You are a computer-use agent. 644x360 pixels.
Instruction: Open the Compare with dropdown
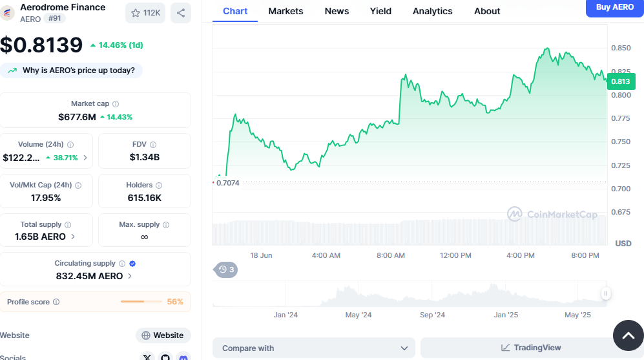click(x=314, y=348)
